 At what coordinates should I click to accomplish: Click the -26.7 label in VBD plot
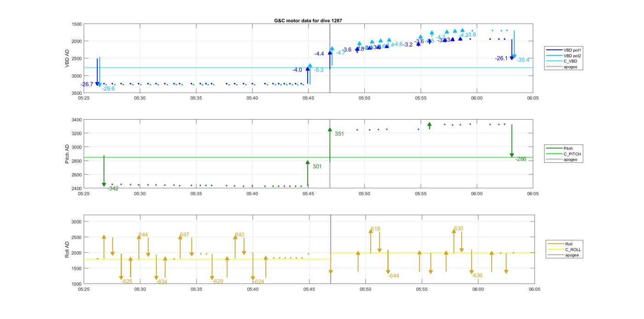coord(86,85)
